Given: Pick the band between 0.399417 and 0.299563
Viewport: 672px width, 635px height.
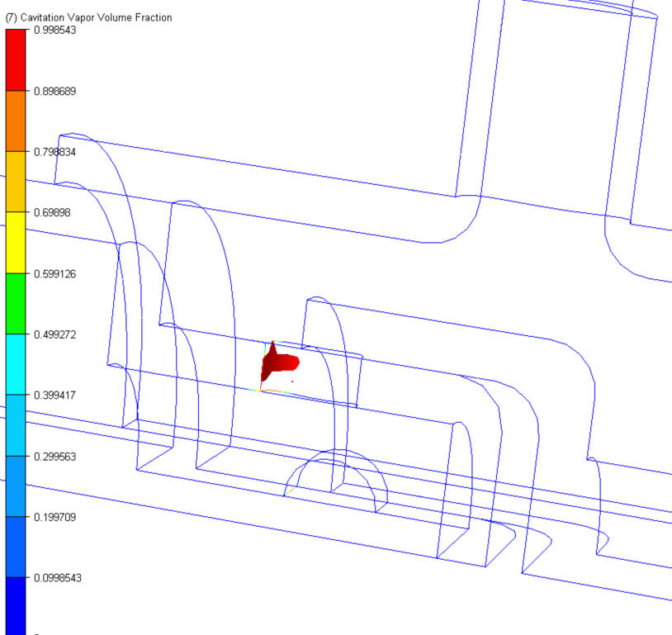Looking at the screenshot, I should click(16, 425).
